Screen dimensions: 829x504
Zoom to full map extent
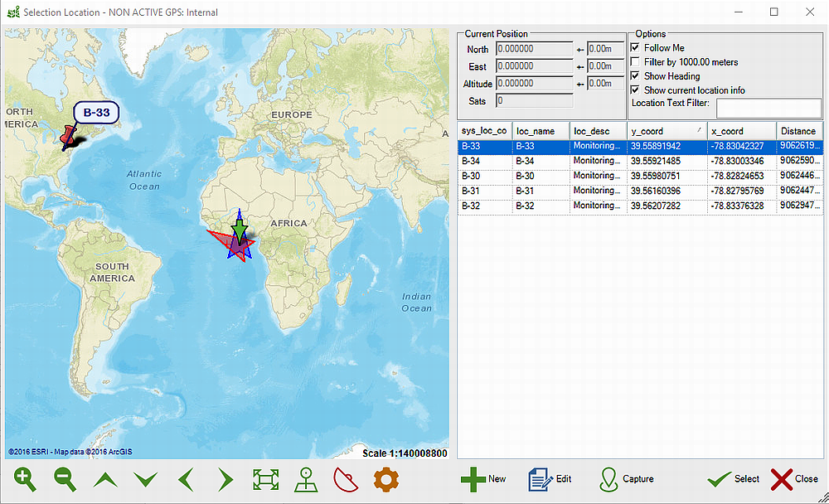point(265,479)
